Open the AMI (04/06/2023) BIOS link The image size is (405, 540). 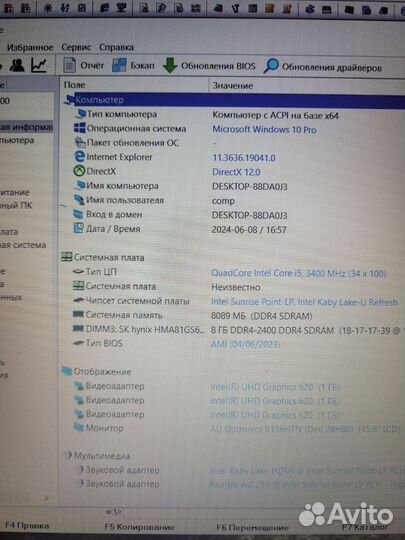point(246,344)
